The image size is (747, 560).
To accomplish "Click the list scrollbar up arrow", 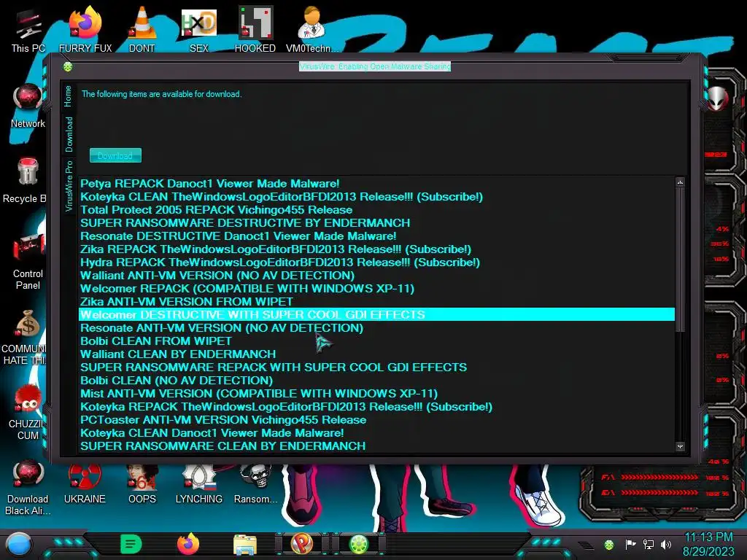I will tap(680, 182).
